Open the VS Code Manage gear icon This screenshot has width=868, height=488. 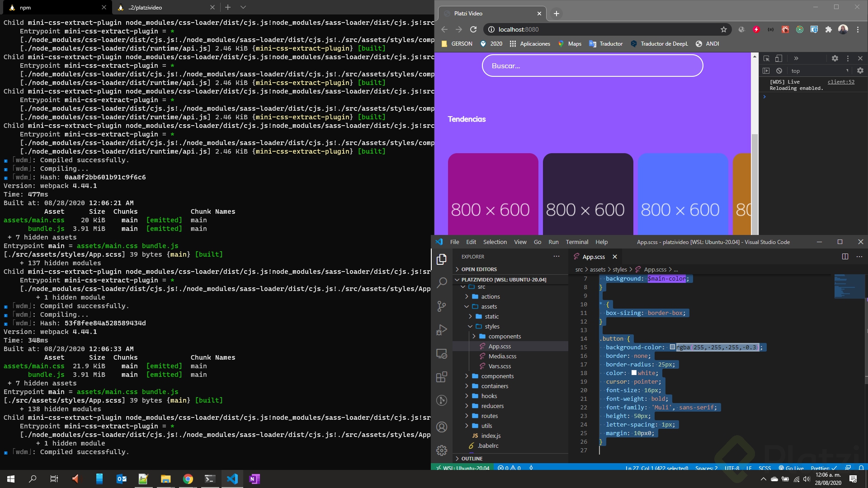point(442,450)
